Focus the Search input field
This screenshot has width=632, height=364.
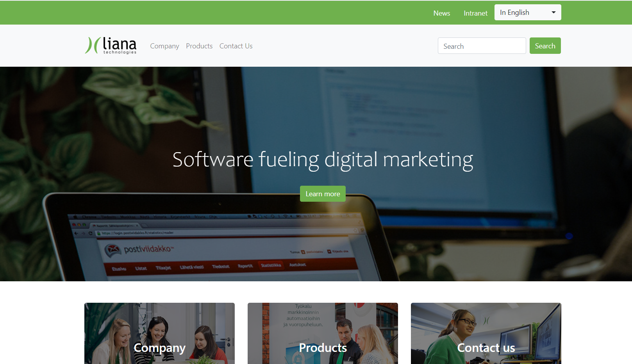pyautogui.click(x=482, y=46)
